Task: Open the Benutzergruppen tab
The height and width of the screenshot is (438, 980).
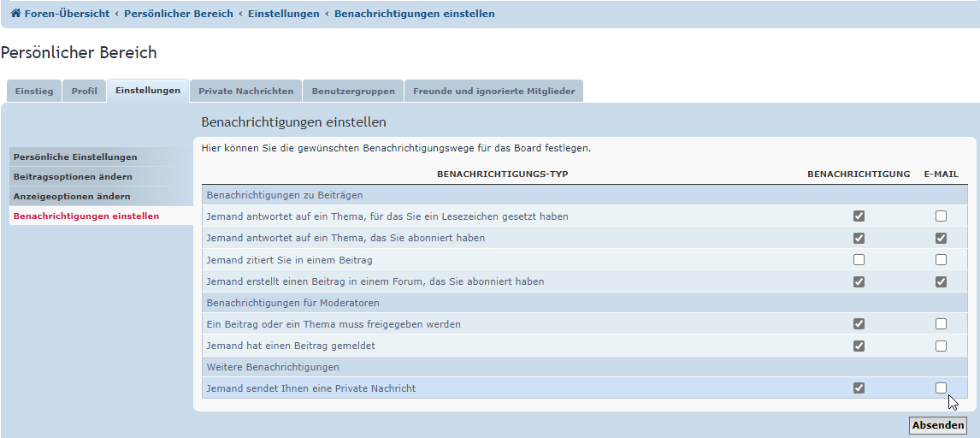Action: point(353,91)
